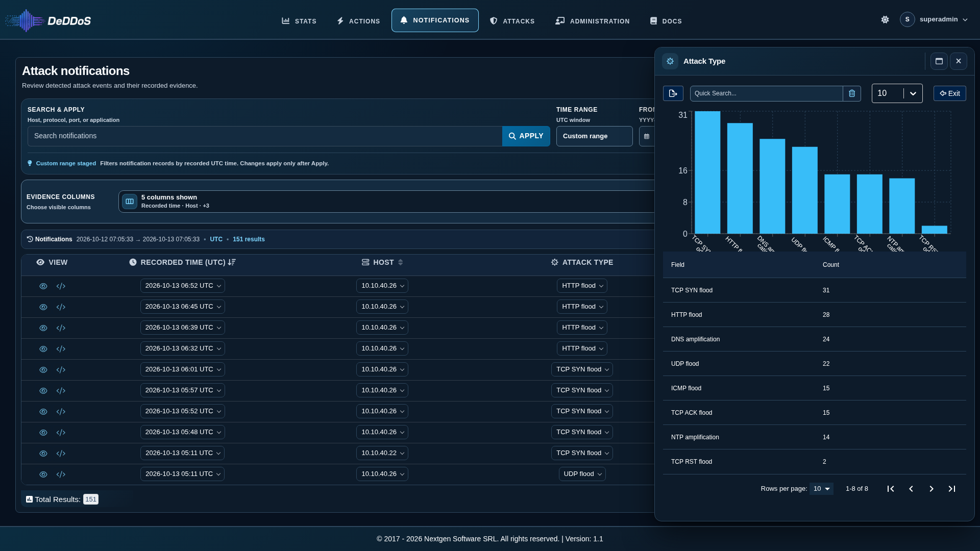Open the evidence columns chooser icon
The height and width of the screenshot is (551, 980).
130,202
